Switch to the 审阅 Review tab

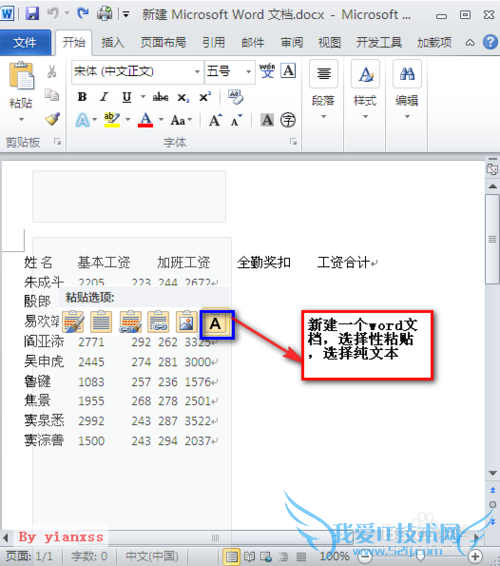pyautogui.click(x=292, y=43)
